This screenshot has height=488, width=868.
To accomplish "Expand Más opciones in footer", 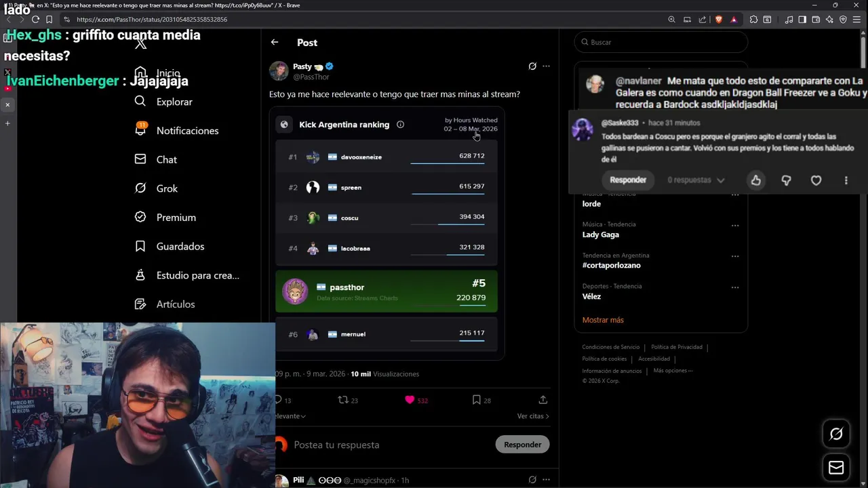I will click(673, 371).
